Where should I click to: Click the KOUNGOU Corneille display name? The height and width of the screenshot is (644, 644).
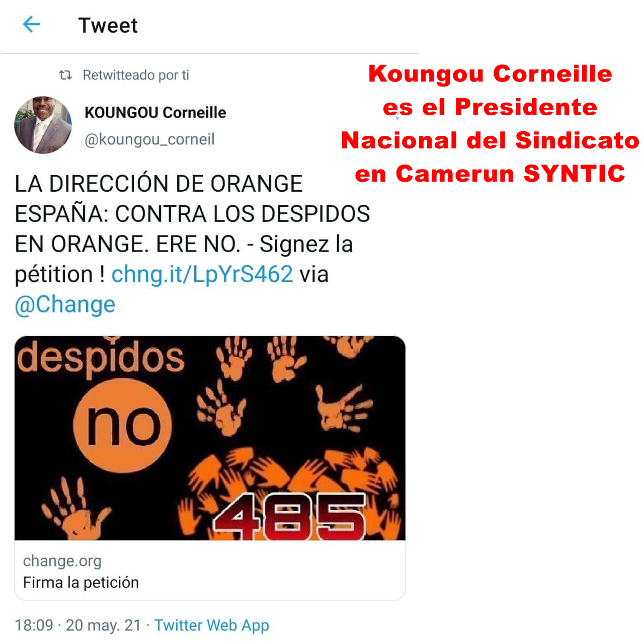pos(155,112)
